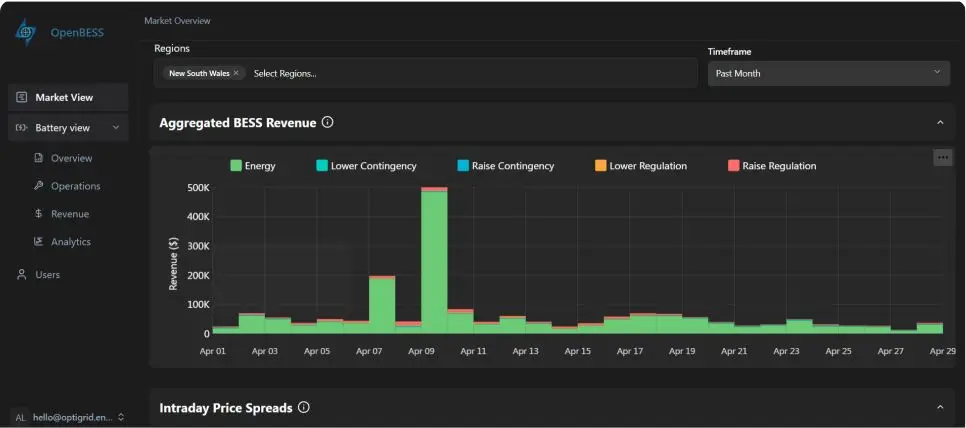Open the chart options ellipsis menu
The image size is (966, 428).
(942, 157)
